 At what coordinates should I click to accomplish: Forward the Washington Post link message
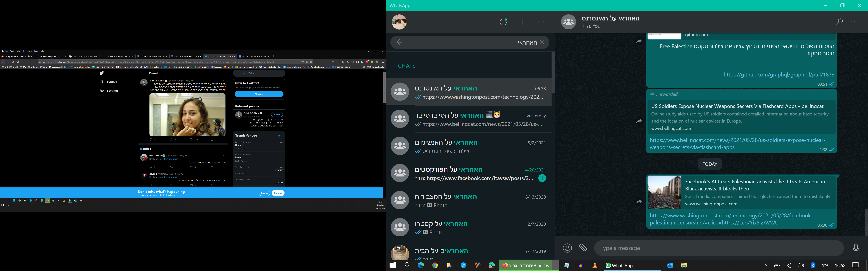(639, 202)
